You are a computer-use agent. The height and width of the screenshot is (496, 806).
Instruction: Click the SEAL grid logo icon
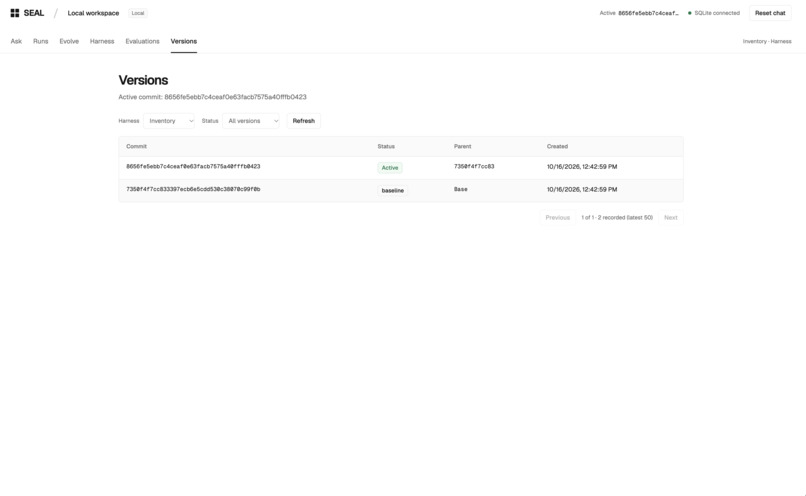(x=15, y=13)
